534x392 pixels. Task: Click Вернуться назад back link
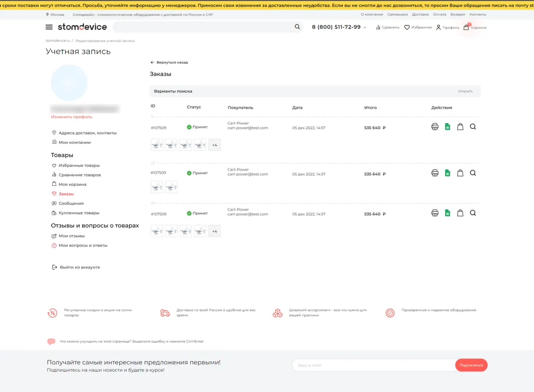pyautogui.click(x=169, y=63)
